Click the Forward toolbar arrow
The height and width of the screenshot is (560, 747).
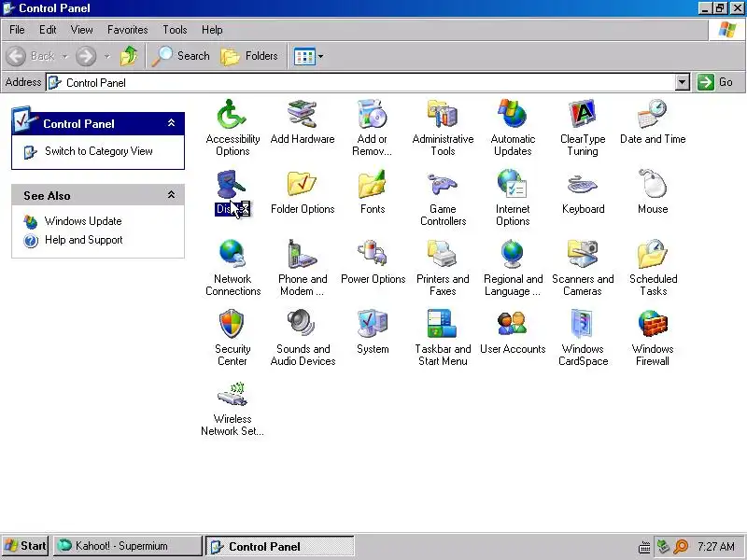coord(86,56)
